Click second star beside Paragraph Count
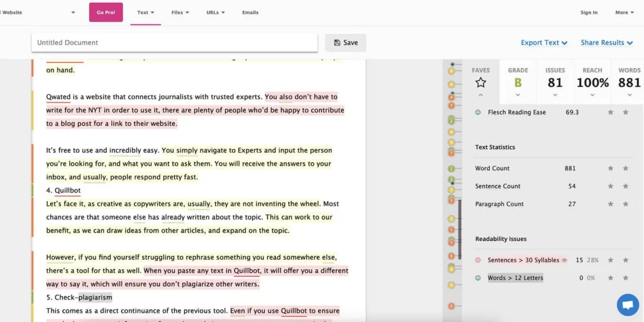This screenshot has height=322, width=644. point(626,204)
